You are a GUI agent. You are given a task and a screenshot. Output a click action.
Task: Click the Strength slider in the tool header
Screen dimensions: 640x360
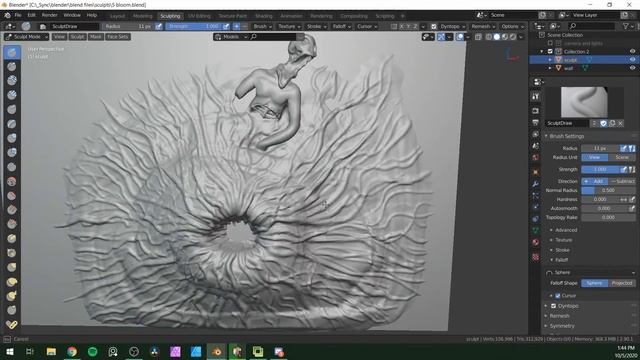(x=193, y=26)
